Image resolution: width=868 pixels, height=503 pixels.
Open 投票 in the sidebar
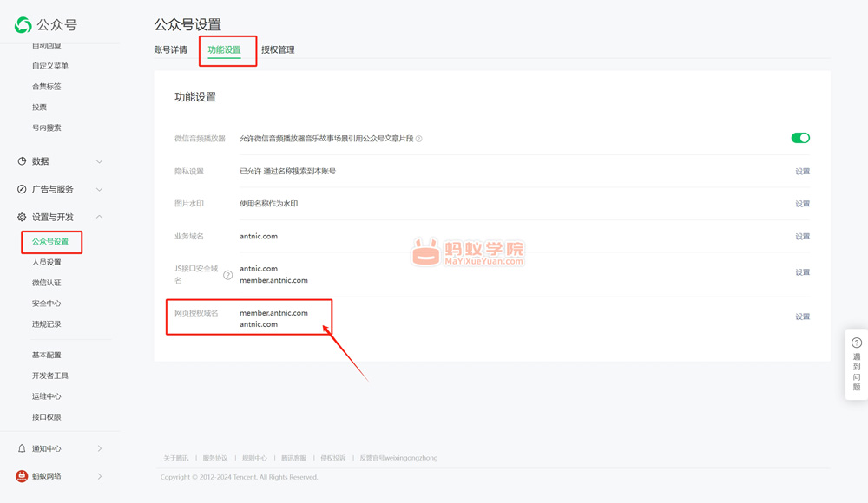(39, 108)
